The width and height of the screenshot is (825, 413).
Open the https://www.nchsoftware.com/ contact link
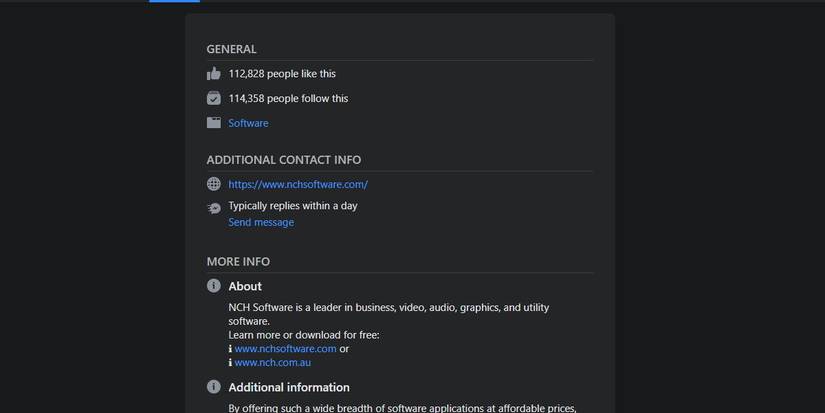tap(298, 184)
